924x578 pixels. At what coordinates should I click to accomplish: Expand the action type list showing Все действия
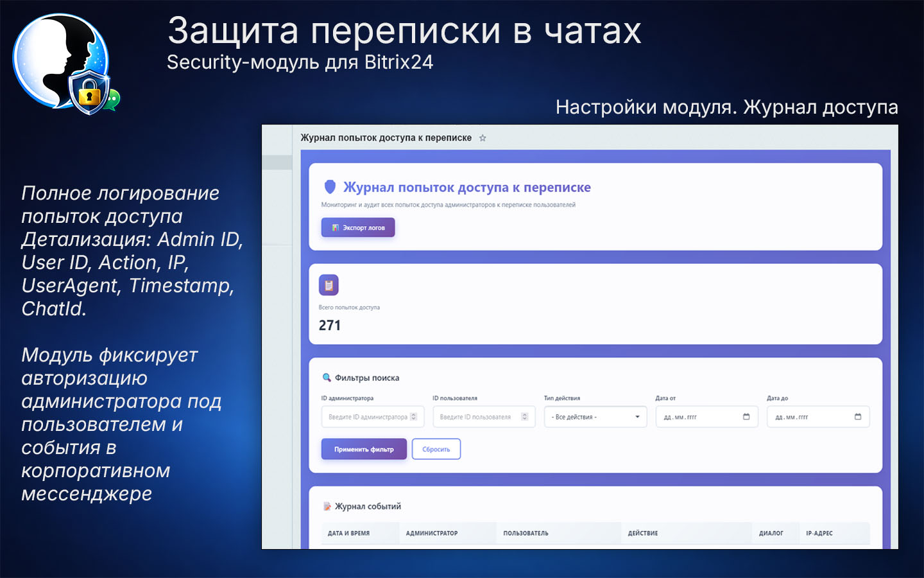637,416
